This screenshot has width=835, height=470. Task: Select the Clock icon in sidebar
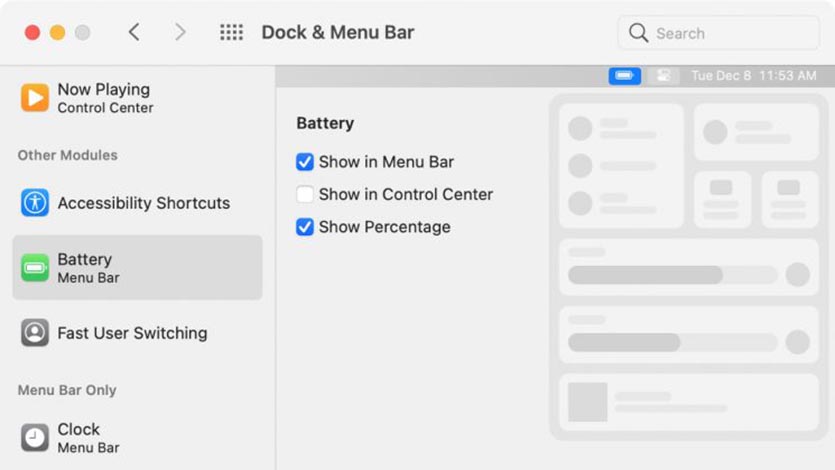[x=35, y=438]
